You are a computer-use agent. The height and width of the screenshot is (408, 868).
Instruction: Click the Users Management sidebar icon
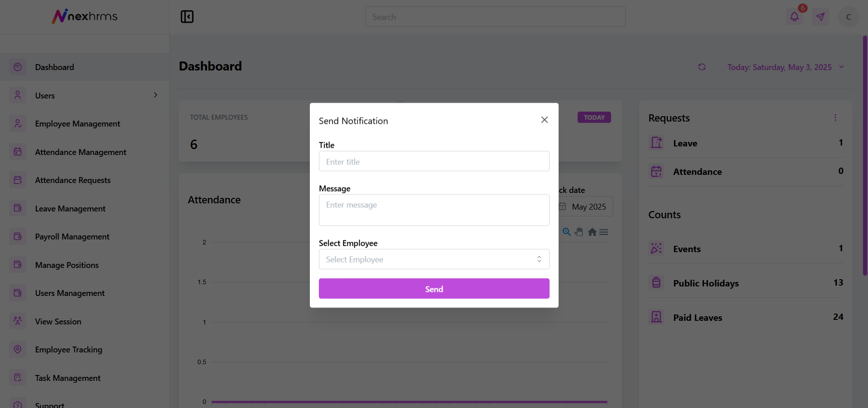(x=18, y=293)
